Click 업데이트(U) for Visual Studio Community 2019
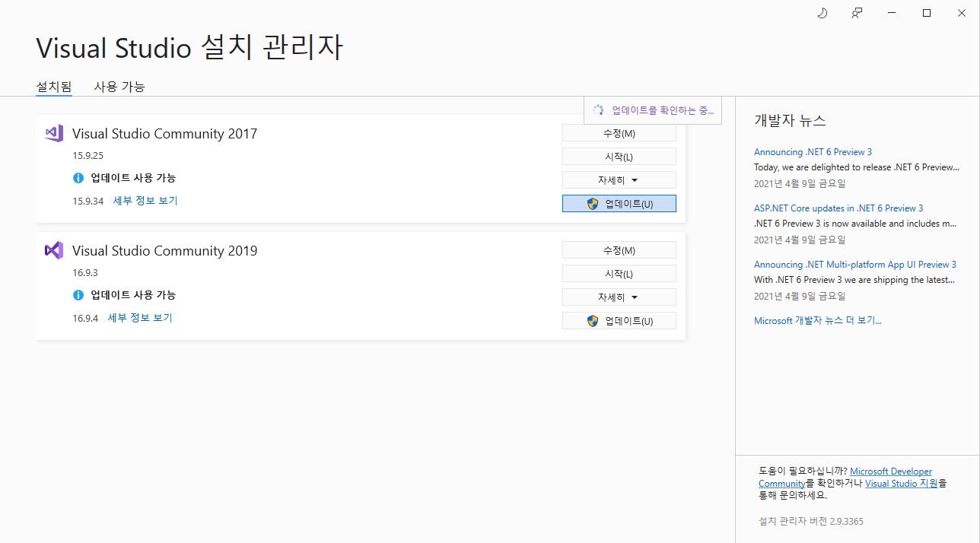The height and width of the screenshot is (543, 980). (619, 321)
